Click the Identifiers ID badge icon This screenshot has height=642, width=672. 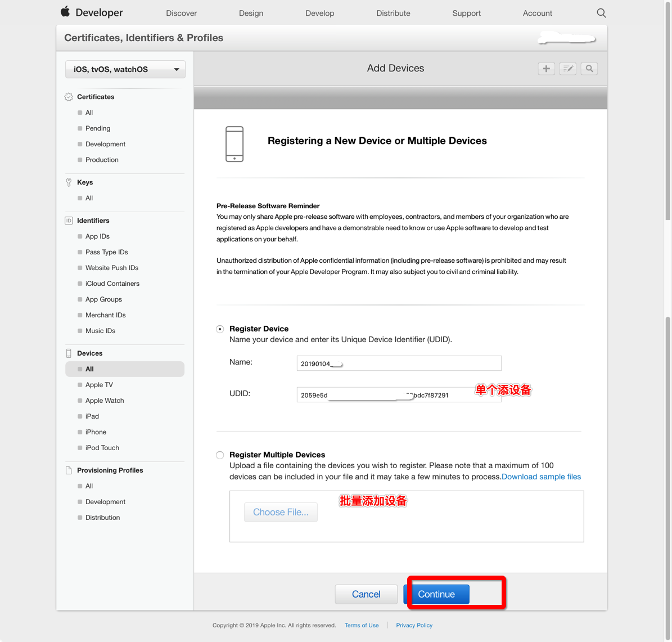pos(69,221)
